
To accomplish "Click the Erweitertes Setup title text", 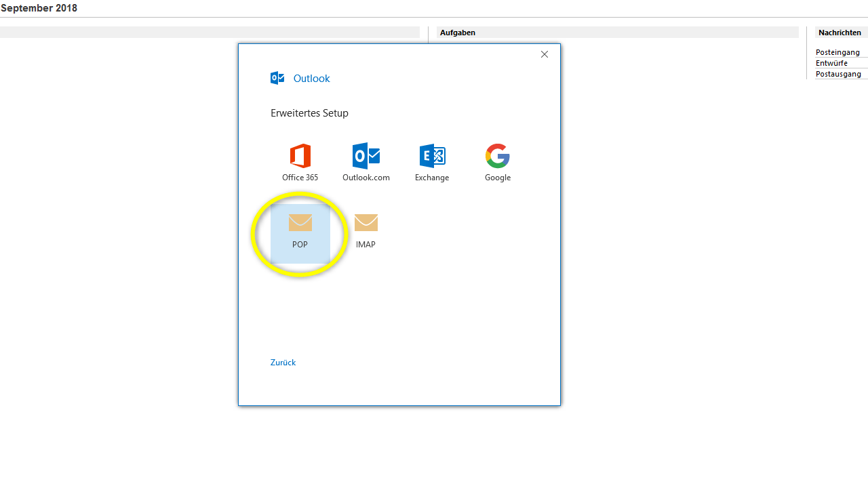I will click(x=309, y=113).
